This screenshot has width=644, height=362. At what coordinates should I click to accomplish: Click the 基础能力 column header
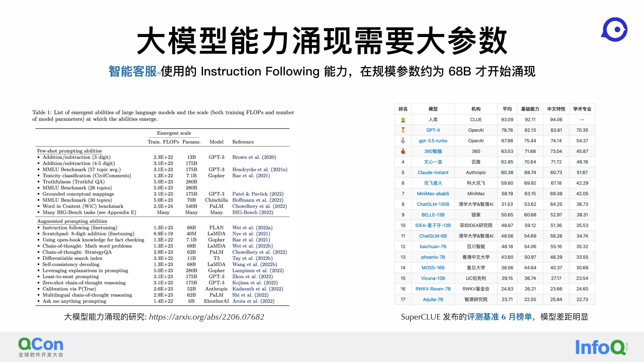coord(530,109)
